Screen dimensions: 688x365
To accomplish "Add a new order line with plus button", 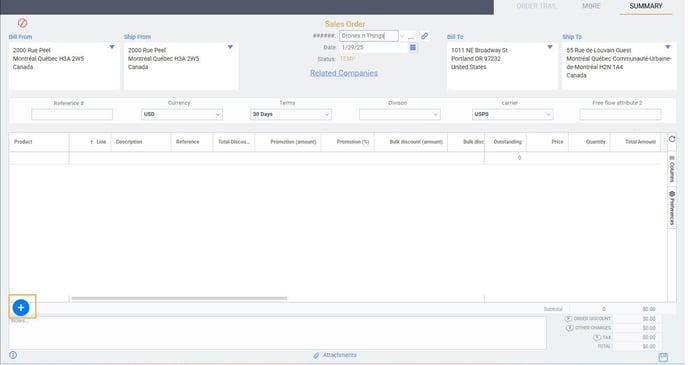I will click(x=21, y=308).
